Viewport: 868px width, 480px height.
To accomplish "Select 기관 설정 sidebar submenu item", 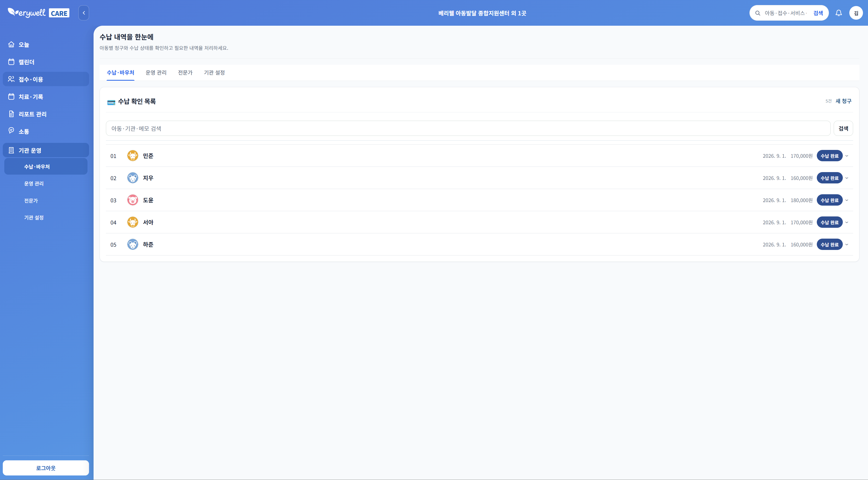I will (46, 217).
